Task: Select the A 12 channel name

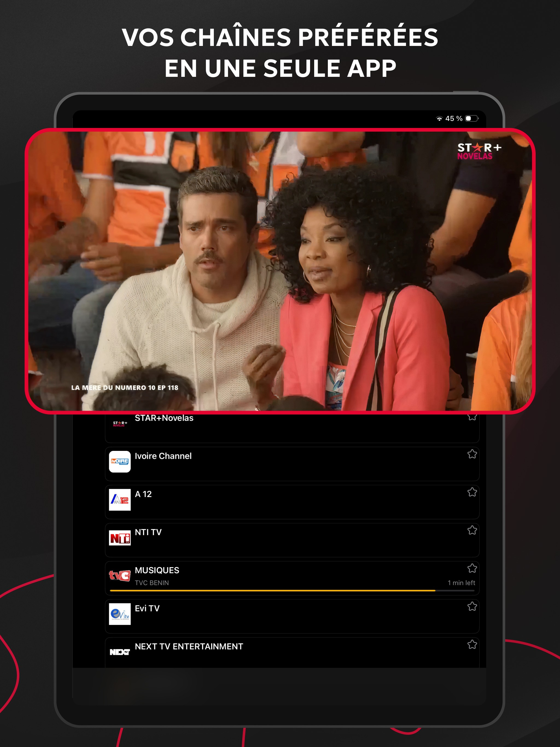Action: tap(143, 494)
